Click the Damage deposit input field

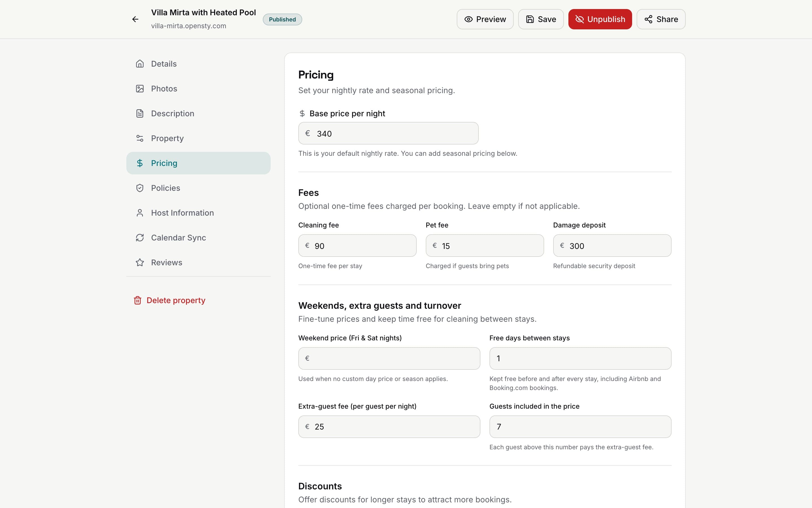click(612, 246)
